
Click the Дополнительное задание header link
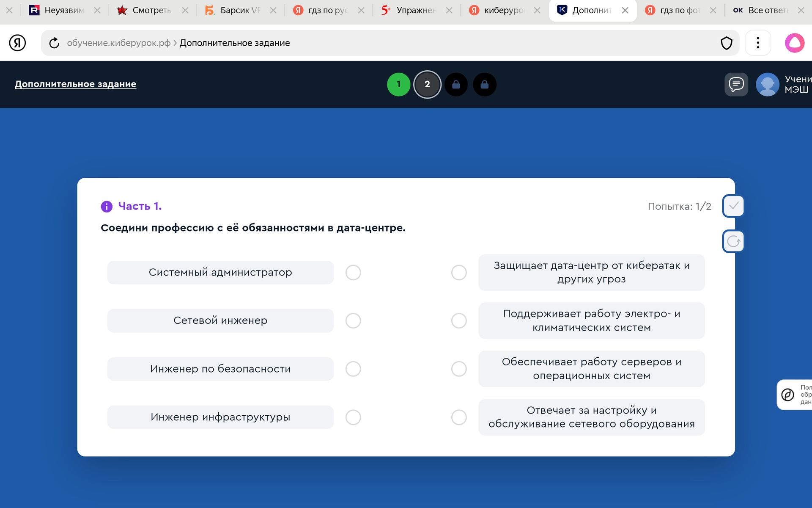point(75,84)
